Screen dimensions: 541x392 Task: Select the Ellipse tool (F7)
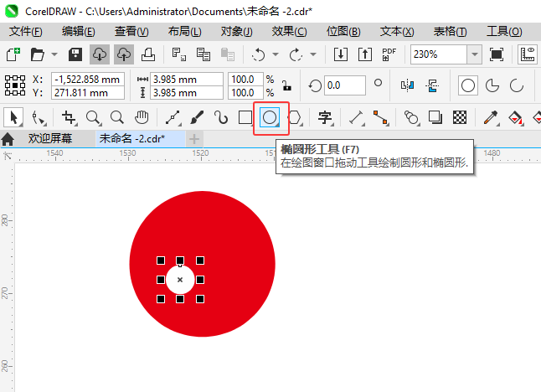point(270,117)
